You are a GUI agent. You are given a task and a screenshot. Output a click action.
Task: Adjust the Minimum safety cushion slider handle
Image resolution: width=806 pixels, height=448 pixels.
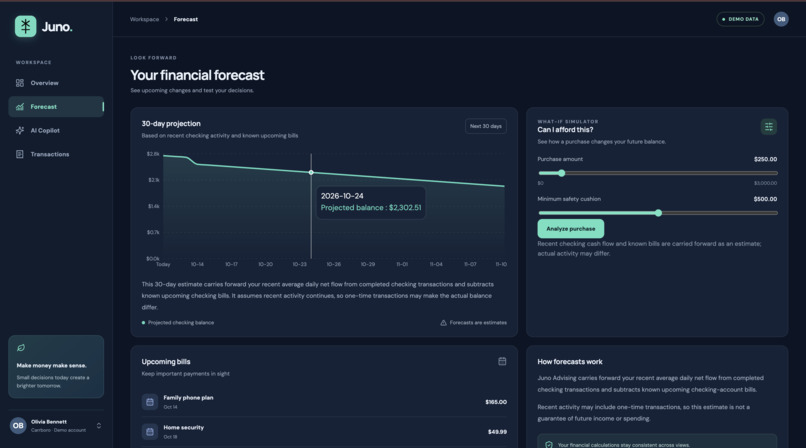click(658, 213)
